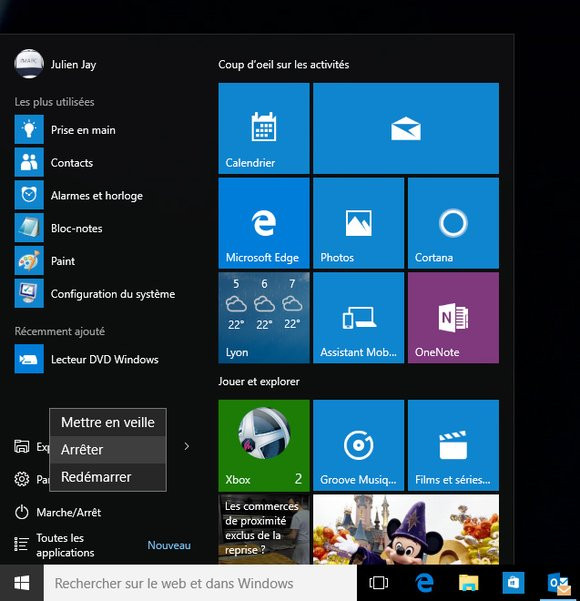
Task: Click the Marche/Arrêt power icon
Action: pos(21,512)
